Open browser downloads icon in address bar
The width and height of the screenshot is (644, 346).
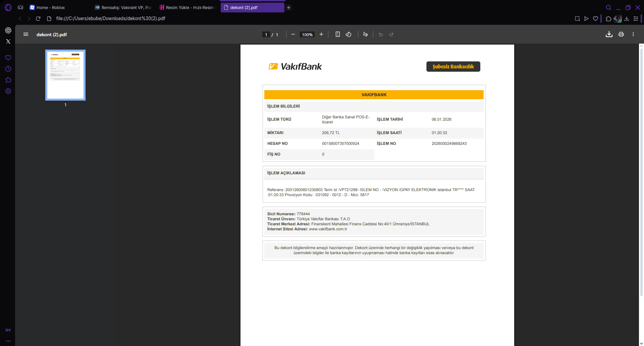coord(627,18)
